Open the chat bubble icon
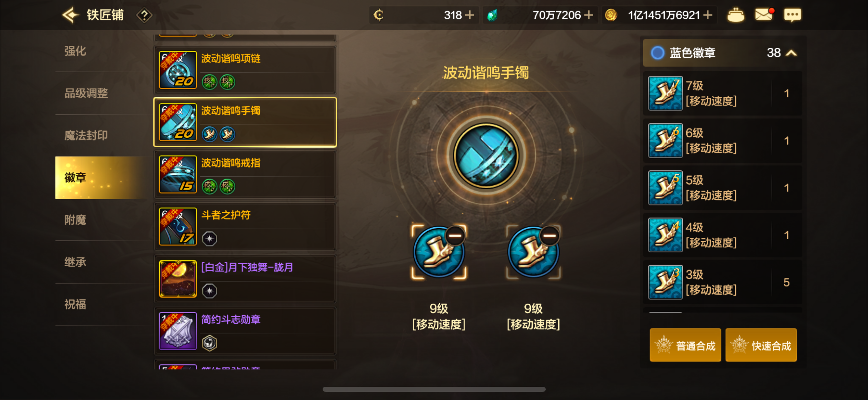The height and width of the screenshot is (400, 868). click(793, 15)
